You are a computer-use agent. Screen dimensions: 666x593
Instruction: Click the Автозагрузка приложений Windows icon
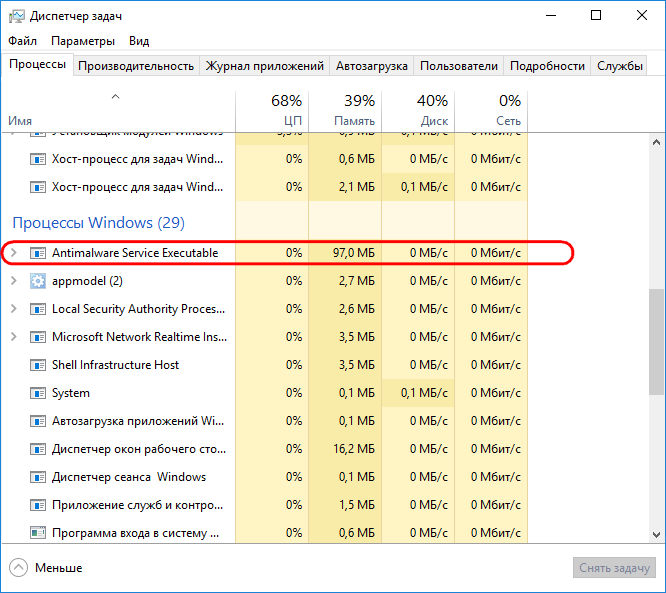click(x=38, y=421)
